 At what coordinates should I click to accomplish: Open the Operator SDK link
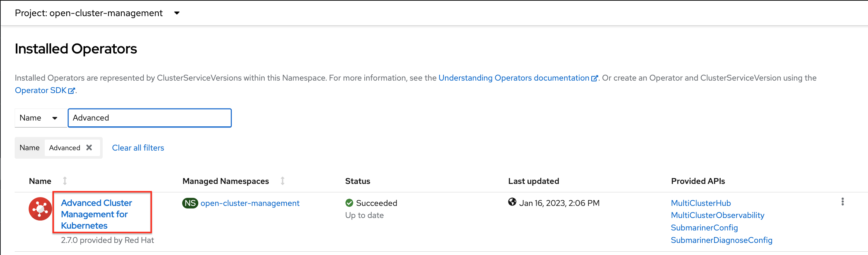pos(45,90)
